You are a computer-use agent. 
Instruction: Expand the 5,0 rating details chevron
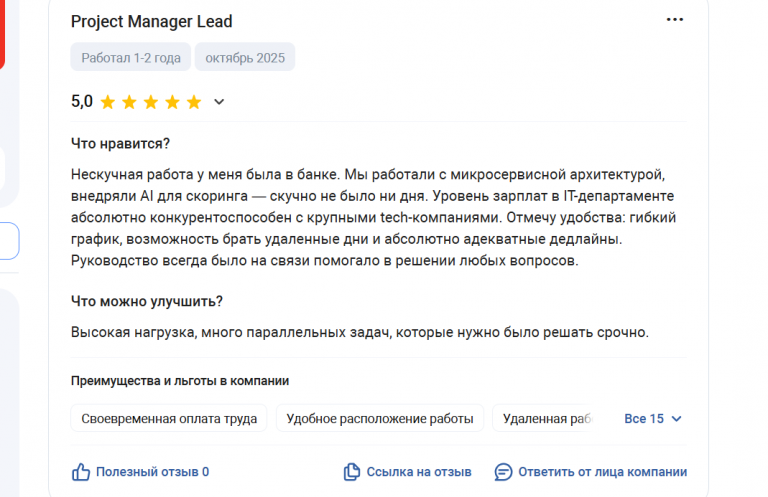[x=219, y=102]
